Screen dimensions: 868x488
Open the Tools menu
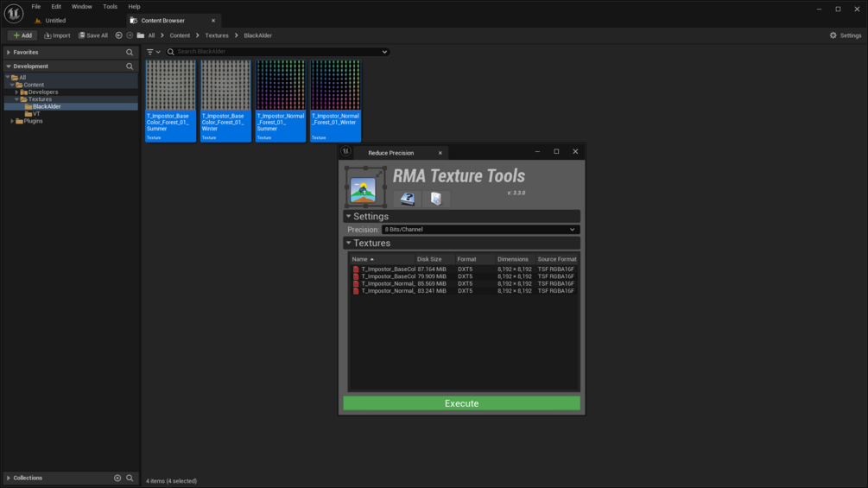point(111,7)
